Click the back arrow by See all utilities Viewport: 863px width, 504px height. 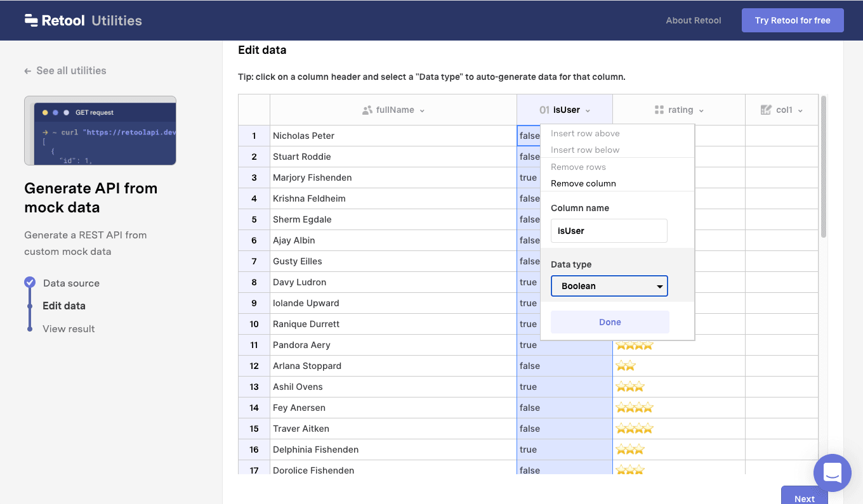click(28, 71)
